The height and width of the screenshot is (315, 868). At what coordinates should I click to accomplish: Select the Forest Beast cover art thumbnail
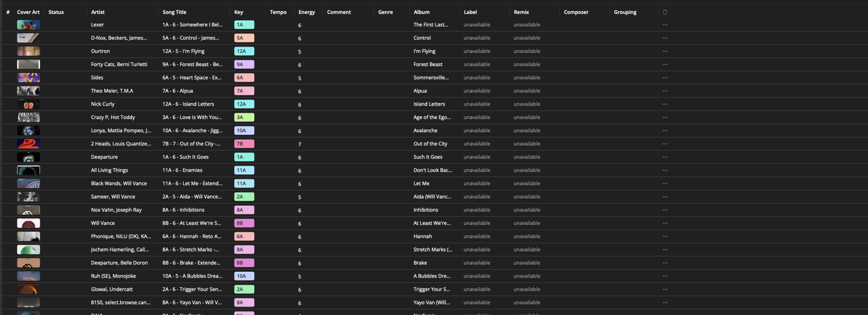point(28,64)
